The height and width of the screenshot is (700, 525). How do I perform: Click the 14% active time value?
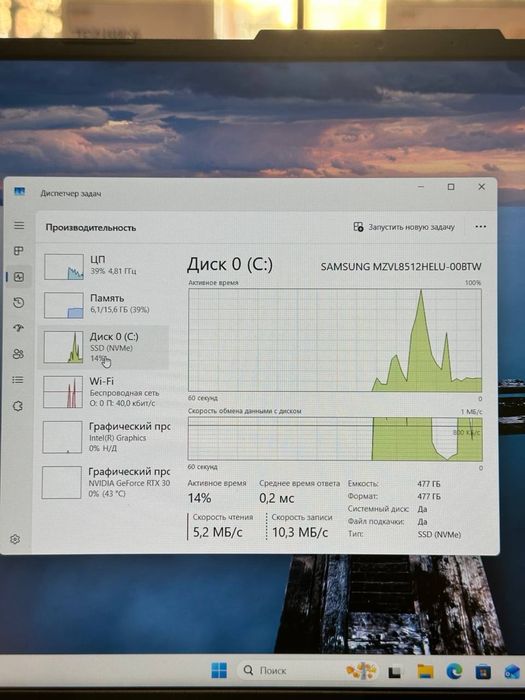199,498
